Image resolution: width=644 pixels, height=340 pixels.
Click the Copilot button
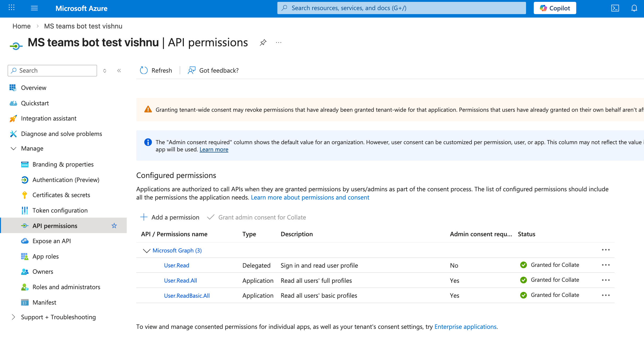pos(555,8)
